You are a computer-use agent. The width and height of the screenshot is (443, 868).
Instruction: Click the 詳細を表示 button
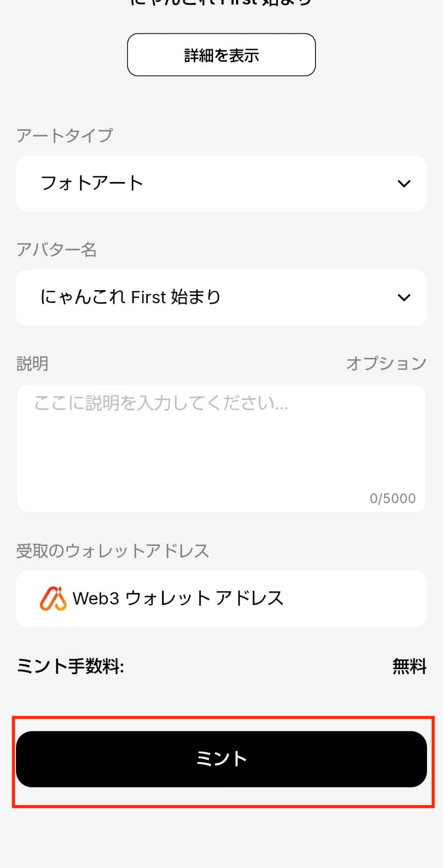pyautogui.click(x=221, y=55)
